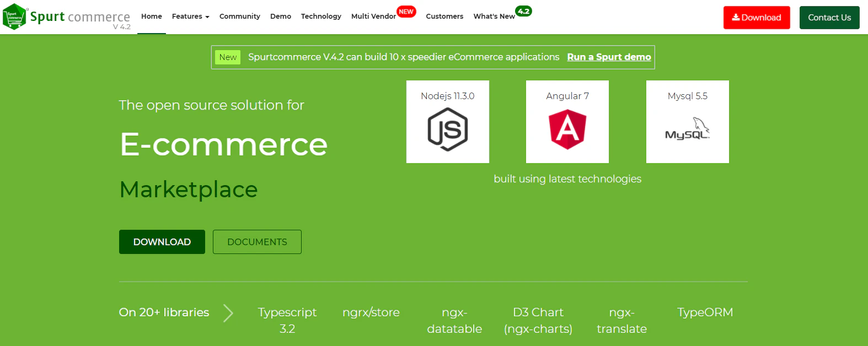868x346 pixels.
Task: Click the red Download button in header
Action: pos(757,18)
